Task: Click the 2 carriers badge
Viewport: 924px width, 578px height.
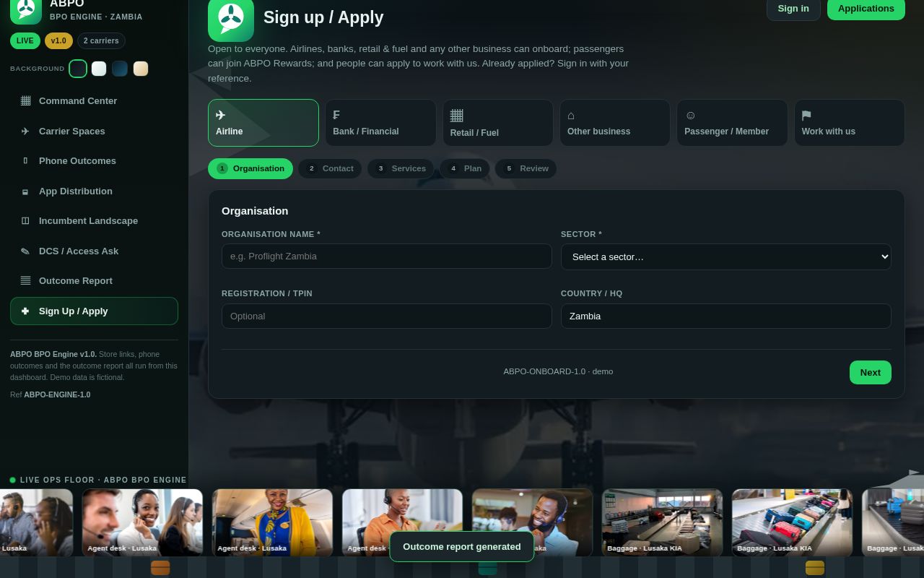Action: [x=101, y=40]
